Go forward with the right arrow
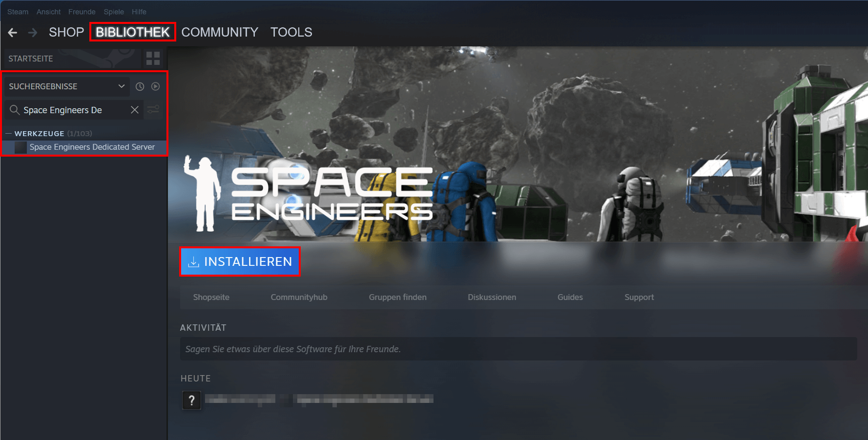Image resolution: width=868 pixels, height=440 pixels. pos(33,33)
